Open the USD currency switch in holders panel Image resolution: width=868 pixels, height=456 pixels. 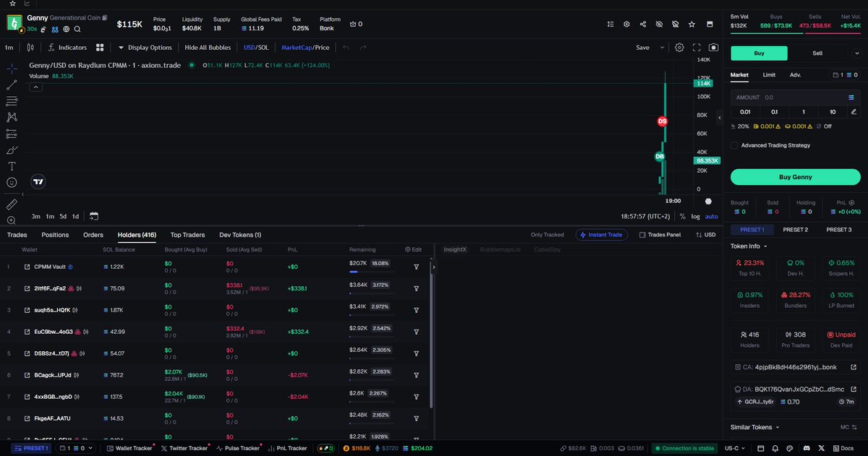tap(705, 235)
